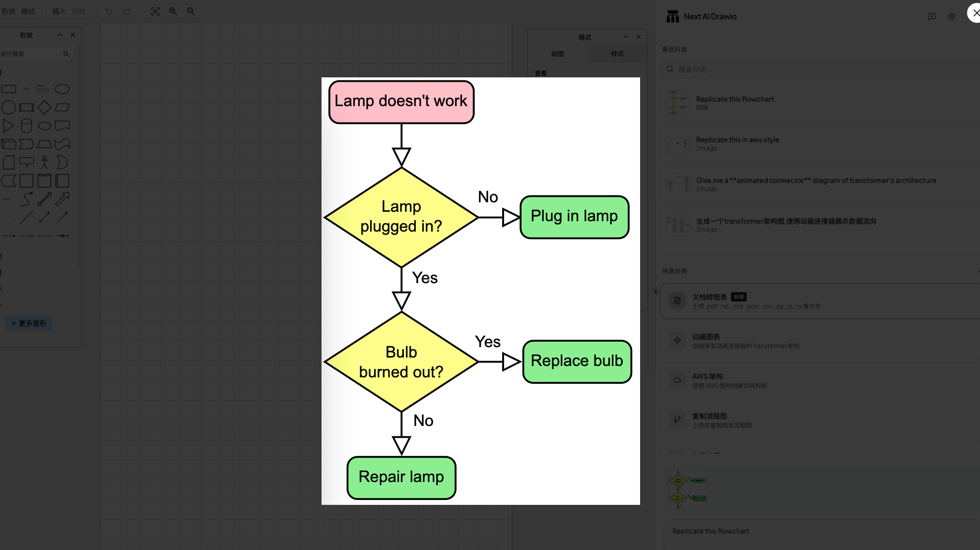
Task: Click the flowchart thumbnail in chat message
Action: 687,489
